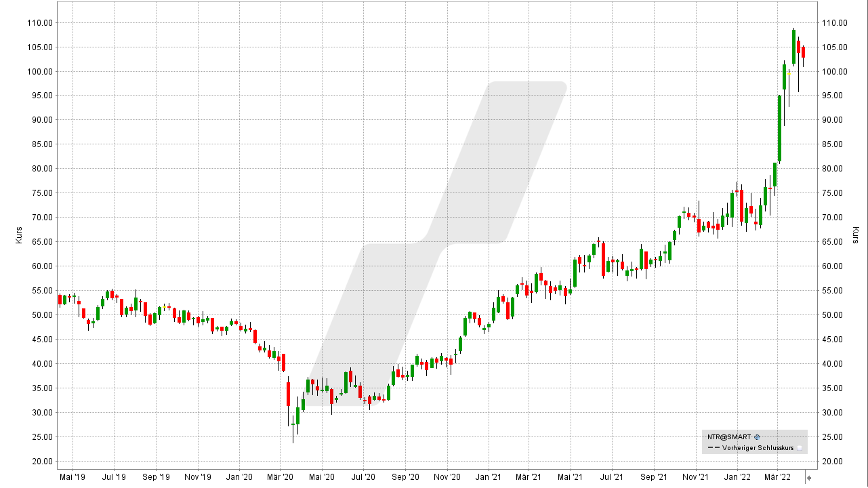
Task: Click the Mai '20 date label
Action: point(322,477)
